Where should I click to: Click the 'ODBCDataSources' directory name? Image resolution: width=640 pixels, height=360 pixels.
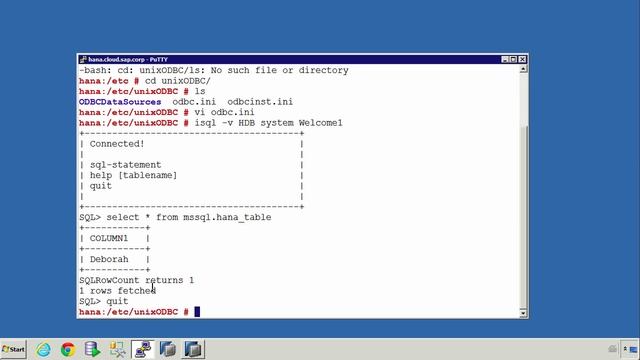coord(120,102)
